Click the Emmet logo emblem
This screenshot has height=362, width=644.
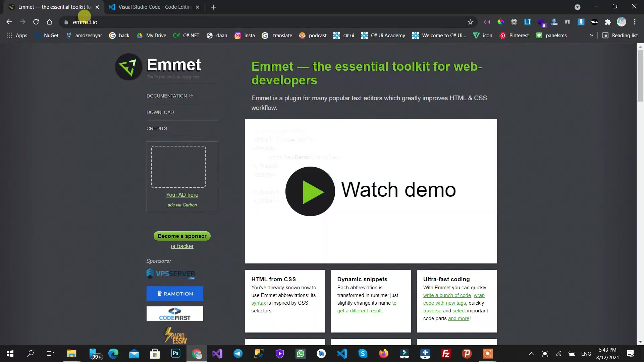click(128, 67)
